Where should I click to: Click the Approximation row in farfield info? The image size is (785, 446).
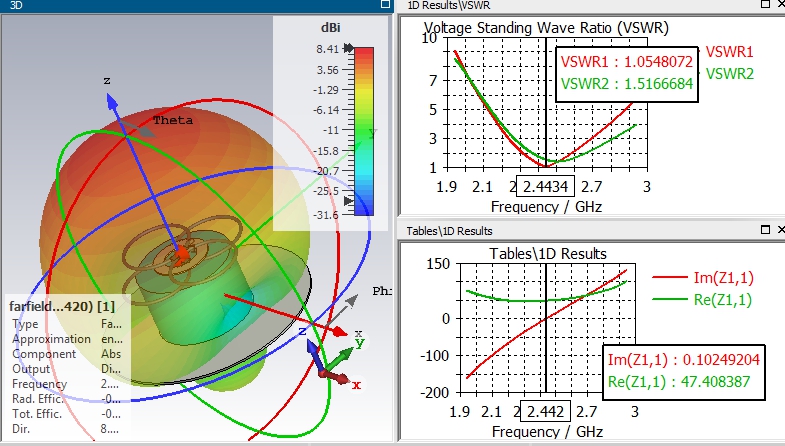67,339
